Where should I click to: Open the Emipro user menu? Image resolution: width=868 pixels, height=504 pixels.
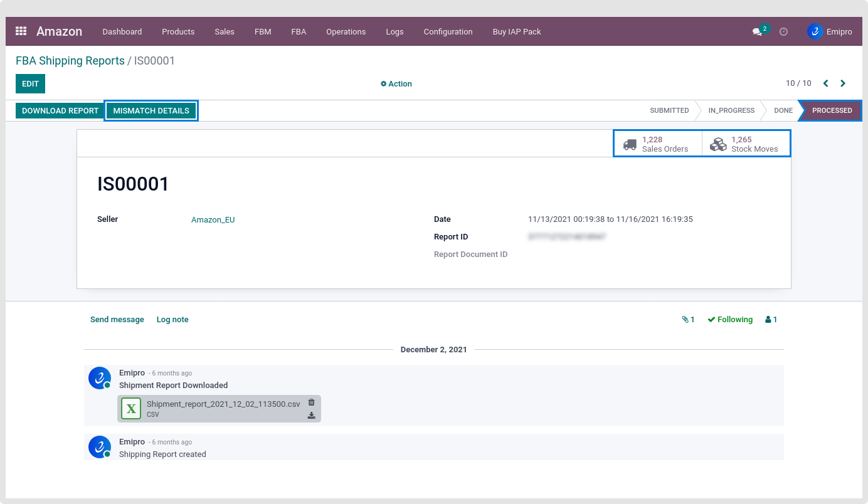point(830,32)
